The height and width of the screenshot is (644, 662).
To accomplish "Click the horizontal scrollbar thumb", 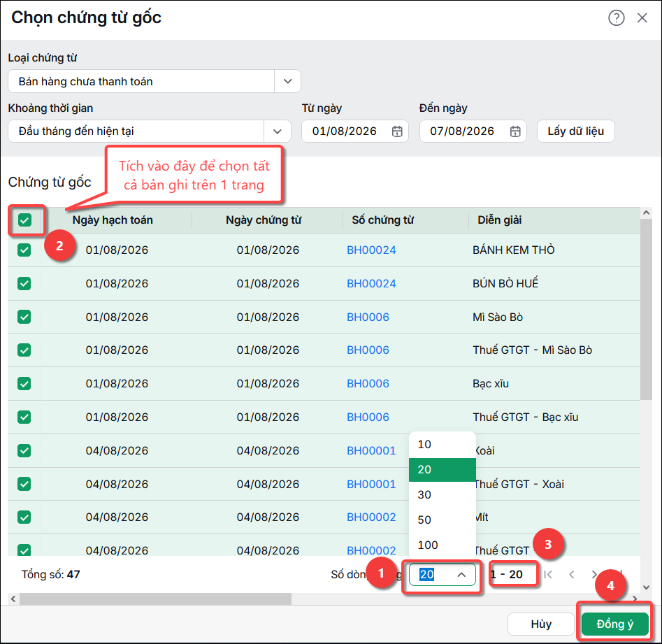I will 155,599.
